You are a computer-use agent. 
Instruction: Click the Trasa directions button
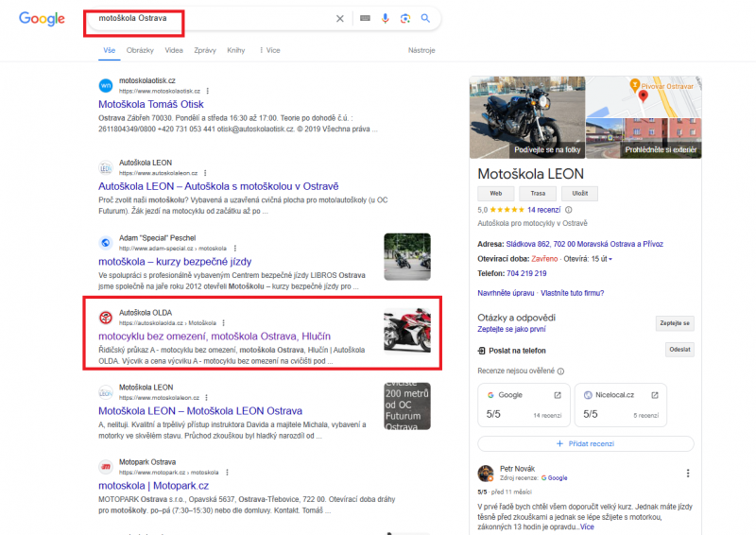pos(538,194)
